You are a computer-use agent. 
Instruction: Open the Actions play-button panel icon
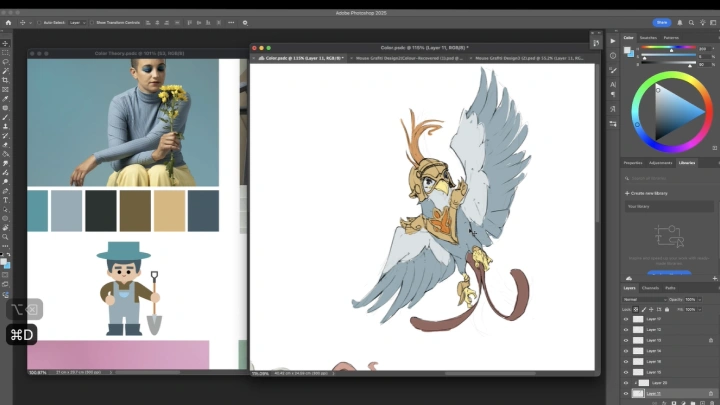(613, 41)
